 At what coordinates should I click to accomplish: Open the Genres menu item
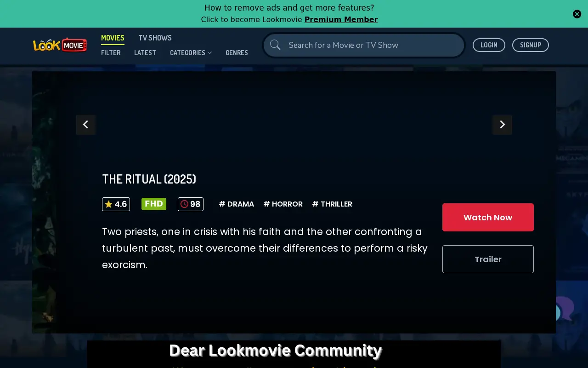(237, 53)
